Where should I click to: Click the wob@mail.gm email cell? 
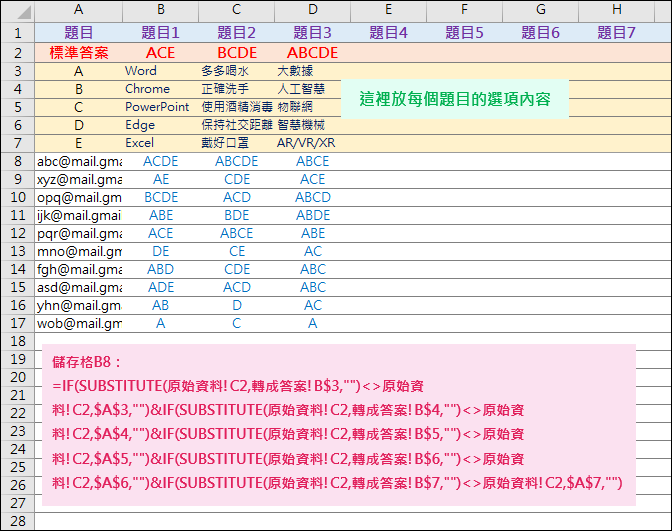pyautogui.click(x=78, y=323)
